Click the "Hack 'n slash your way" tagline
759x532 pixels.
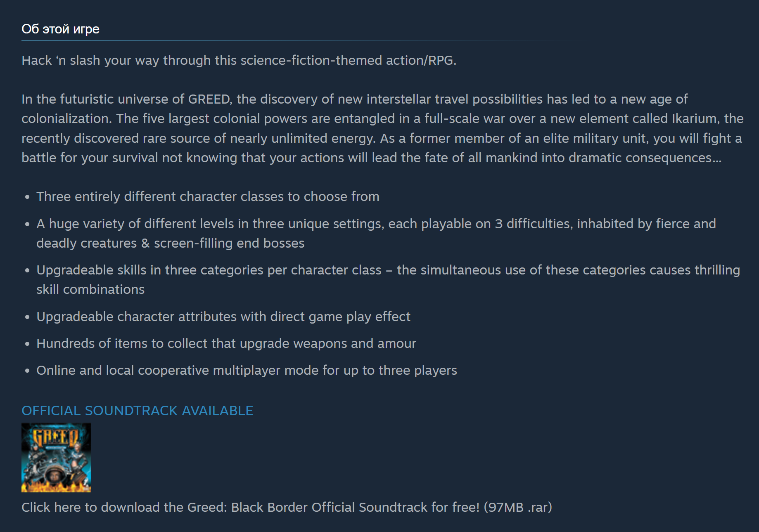(239, 61)
